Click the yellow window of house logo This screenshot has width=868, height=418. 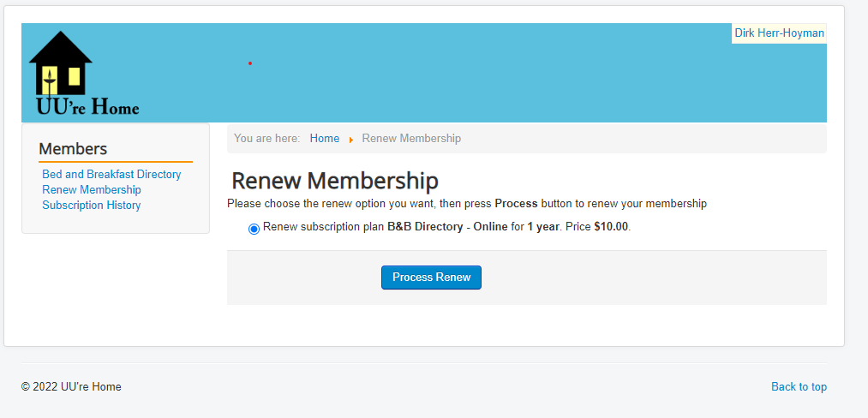pyautogui.click(x=75, y=76)
